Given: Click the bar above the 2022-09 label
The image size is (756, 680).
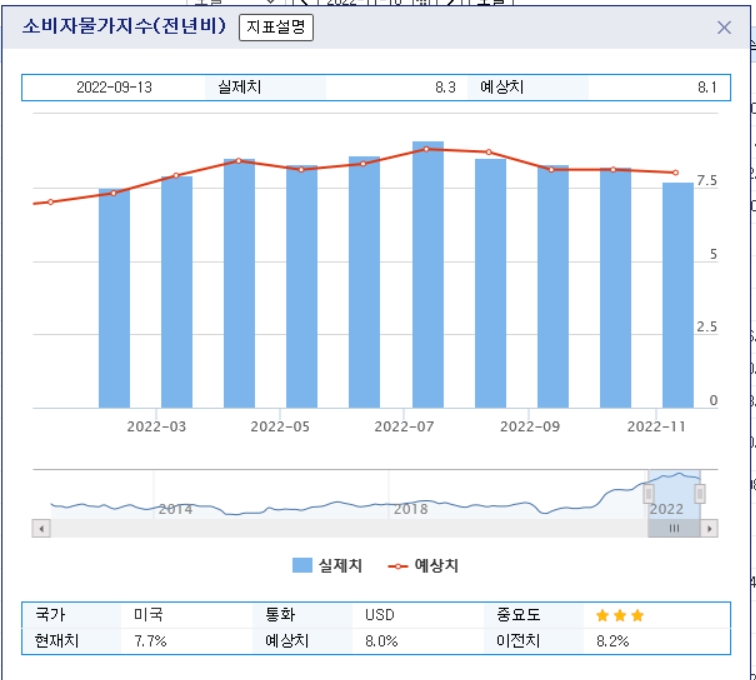Looking at the screenshot, I should tap(553, 287).
